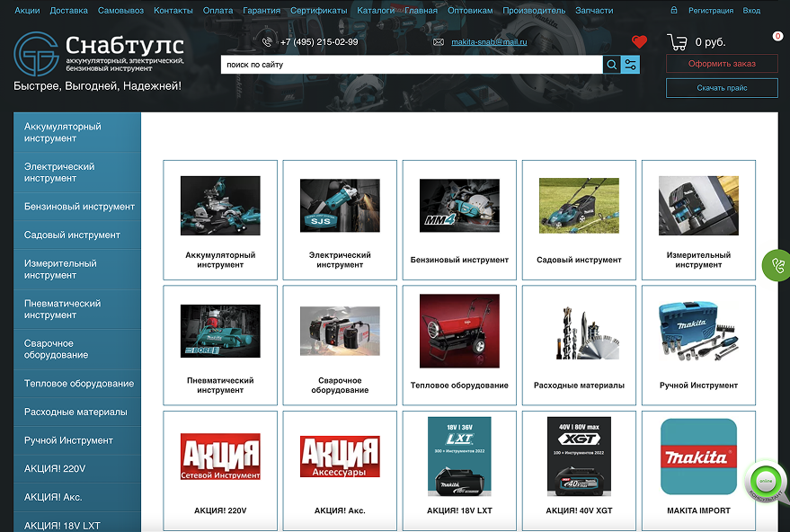
Task: Open Производитель in top menu
Action: (x=534, y=11)
